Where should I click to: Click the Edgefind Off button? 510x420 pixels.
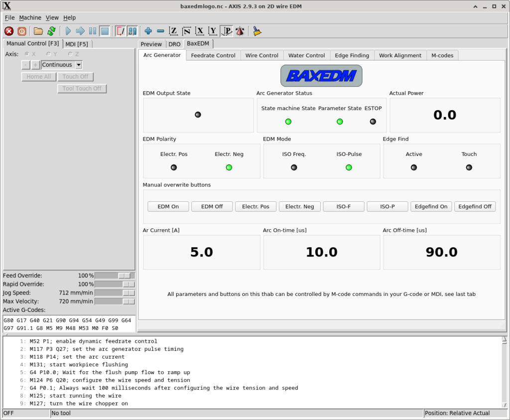point(475,207)
